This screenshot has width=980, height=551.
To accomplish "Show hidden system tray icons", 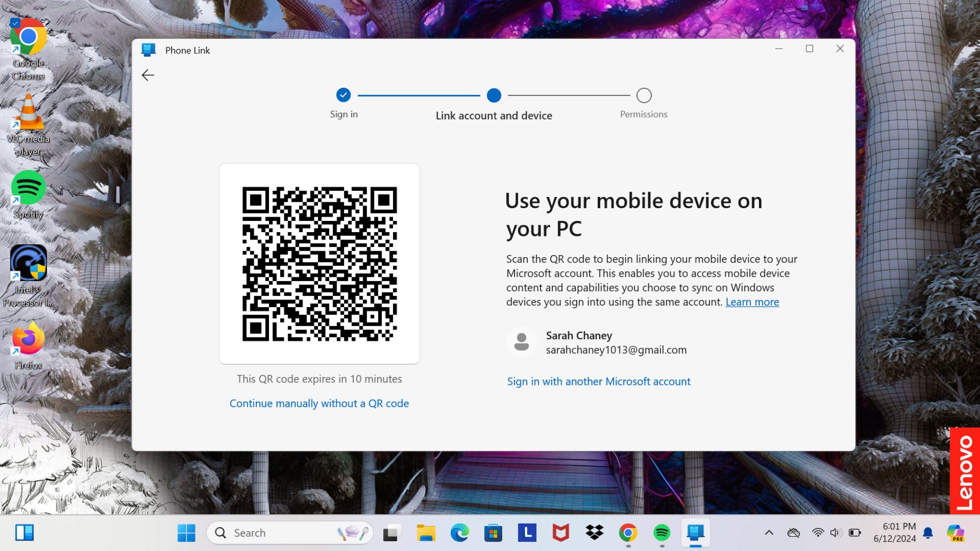I will (769, 533).
